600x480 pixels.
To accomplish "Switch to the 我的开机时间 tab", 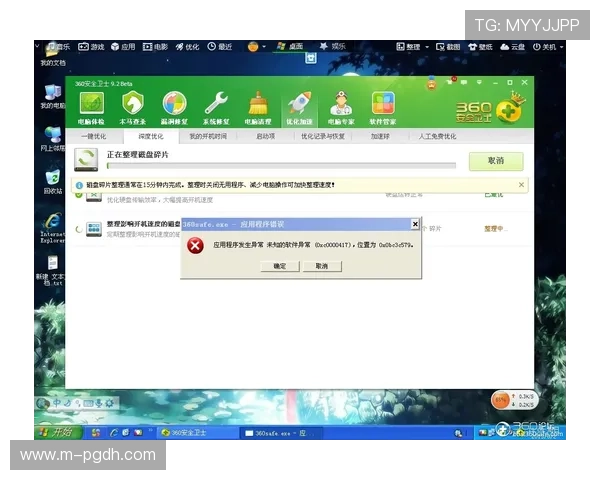I will [208, 136].
